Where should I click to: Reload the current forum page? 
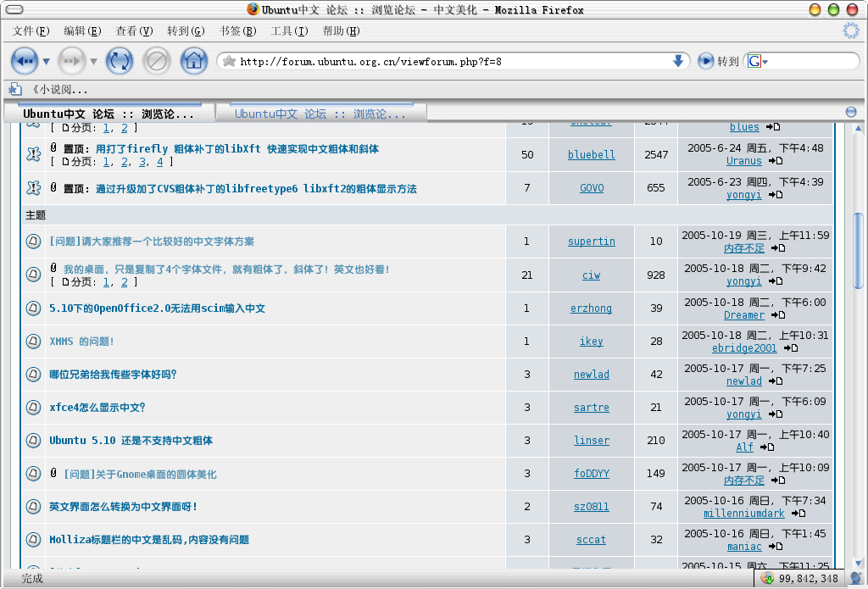[119, 61]
